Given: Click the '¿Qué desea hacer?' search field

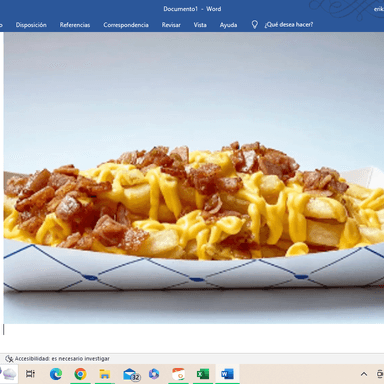Looking at the screenshot, I should 289,25.
